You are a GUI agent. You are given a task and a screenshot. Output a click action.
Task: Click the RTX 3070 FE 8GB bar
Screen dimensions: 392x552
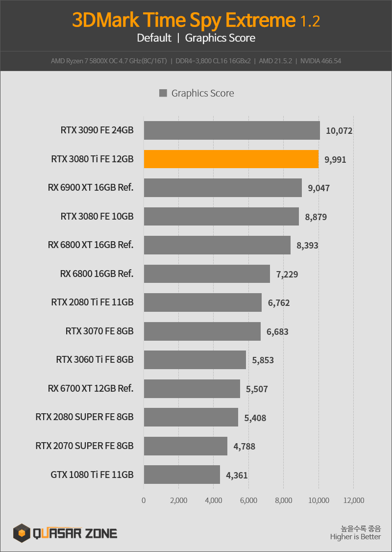202,331
